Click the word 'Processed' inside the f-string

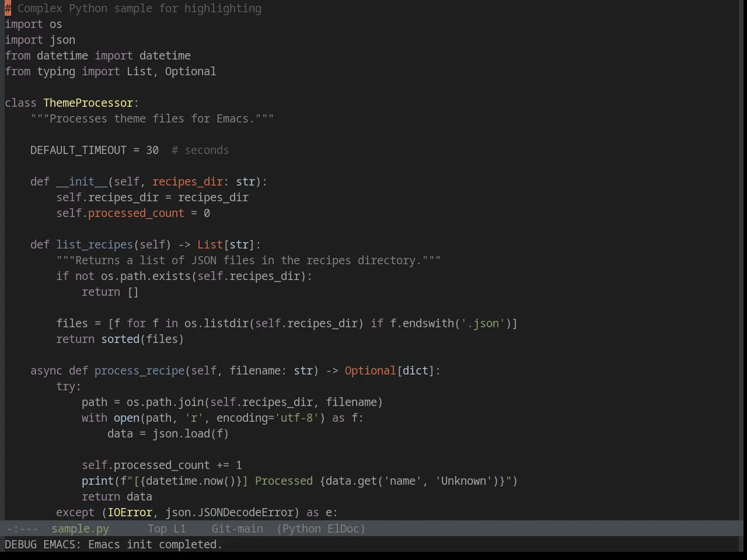284,481
